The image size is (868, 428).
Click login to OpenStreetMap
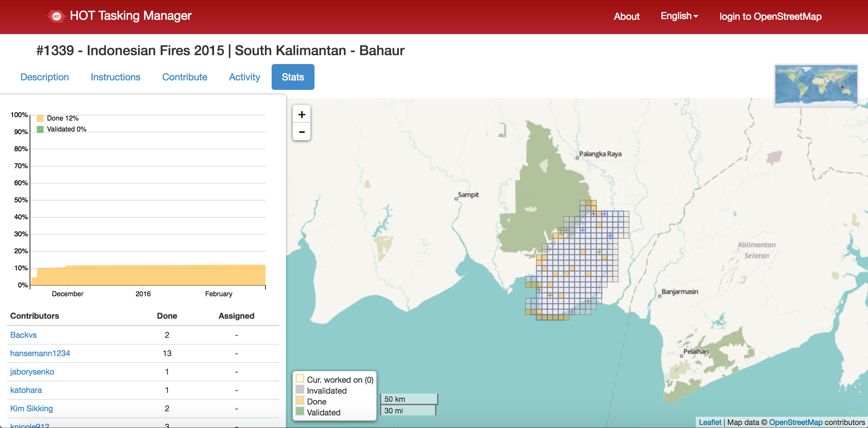pyautogui.click(x=770, y=16)
